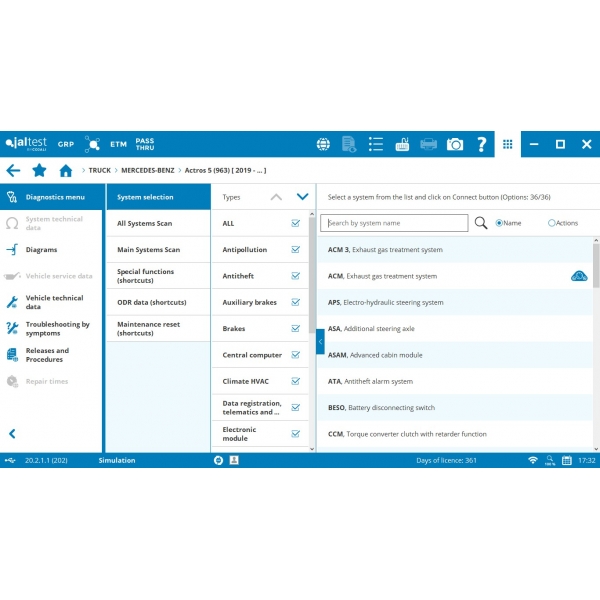Click All Systems Scan
The height and width of the screenshot is (600, 600).
click(x=144, y=223)
